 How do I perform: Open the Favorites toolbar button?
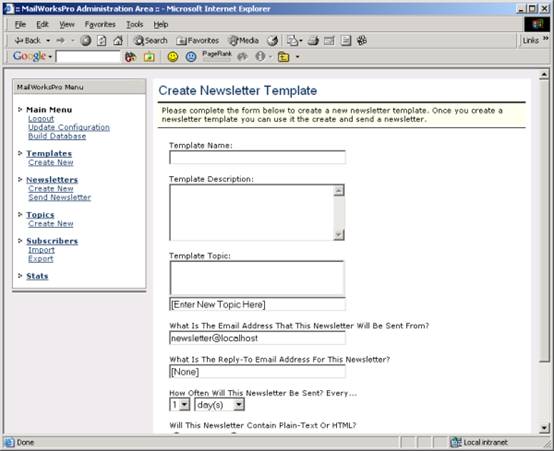click(x=198, y=41)
